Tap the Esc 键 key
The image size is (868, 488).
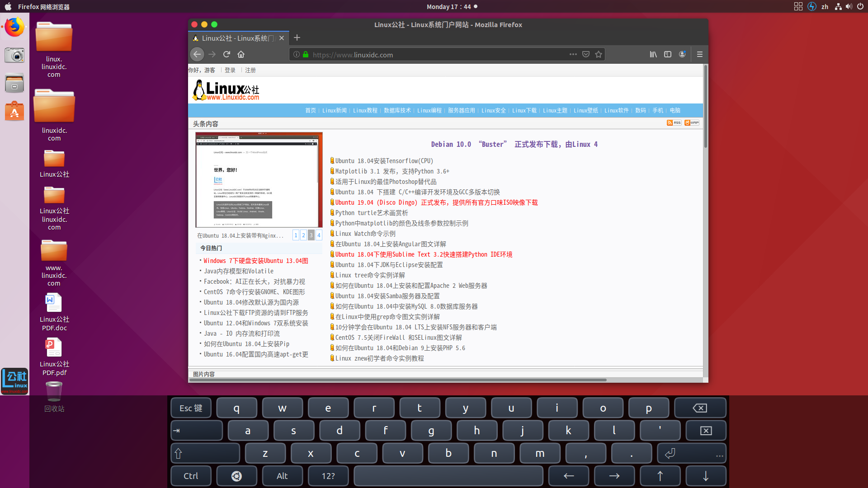tap(191, 408)
